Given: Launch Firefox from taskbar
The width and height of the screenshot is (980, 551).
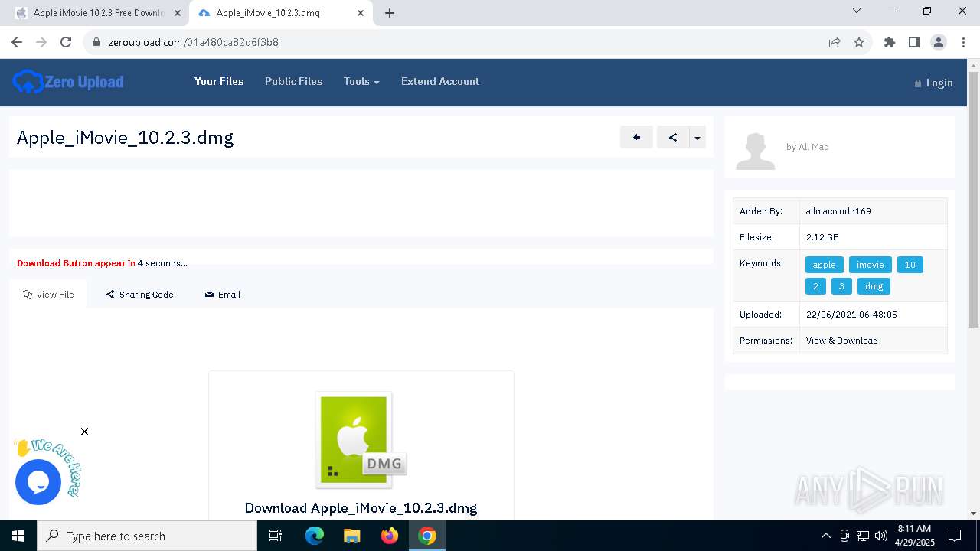Looking at the screenshot, I should [x=390, y=536].
